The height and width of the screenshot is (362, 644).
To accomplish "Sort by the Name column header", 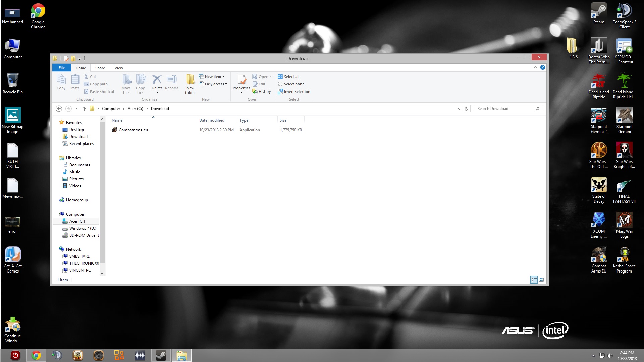I will [117, 120].
